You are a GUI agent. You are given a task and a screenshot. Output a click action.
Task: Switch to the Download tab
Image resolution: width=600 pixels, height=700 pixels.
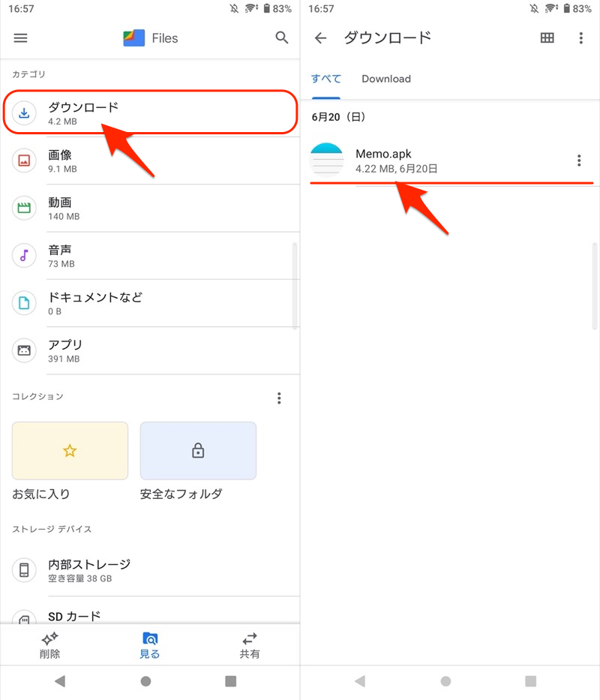click(386, 79)
